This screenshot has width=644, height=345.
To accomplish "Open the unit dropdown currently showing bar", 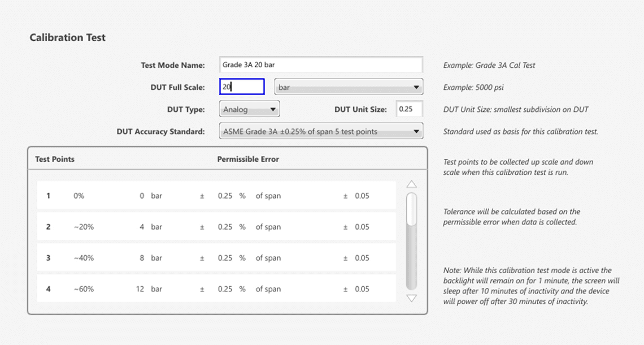I will (348, 87).
